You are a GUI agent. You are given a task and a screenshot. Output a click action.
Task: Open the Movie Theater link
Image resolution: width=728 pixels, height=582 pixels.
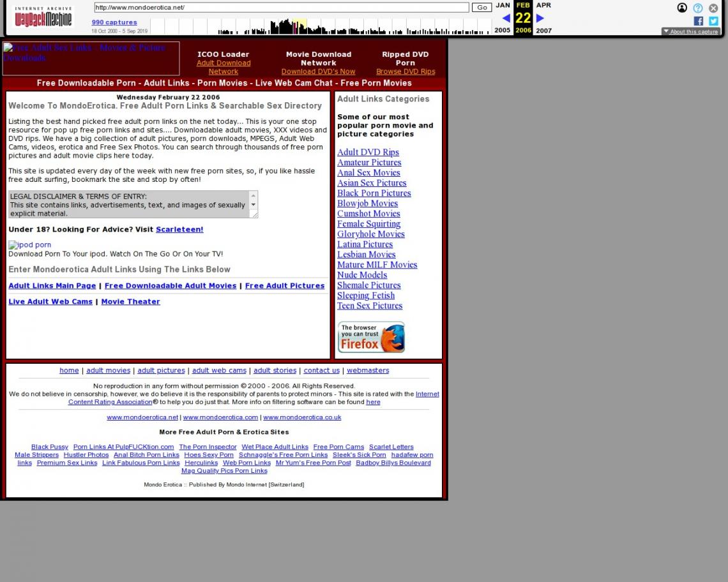click(130, 302)
